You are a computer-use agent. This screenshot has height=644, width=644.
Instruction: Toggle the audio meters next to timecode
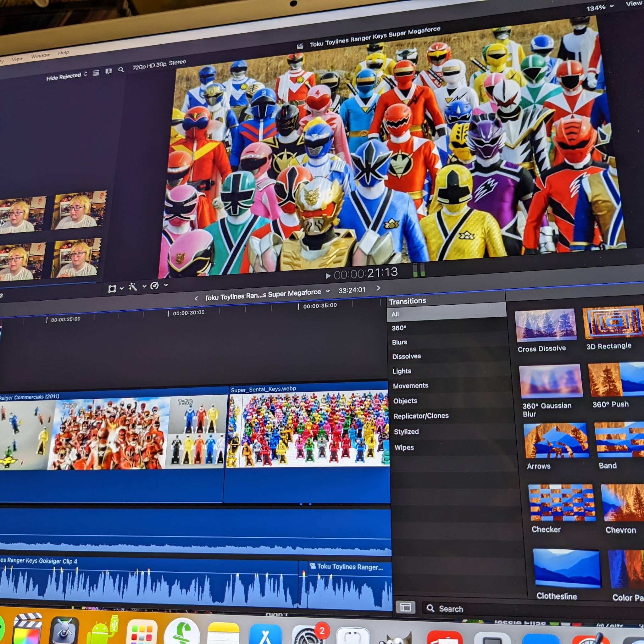click(419, 270)
